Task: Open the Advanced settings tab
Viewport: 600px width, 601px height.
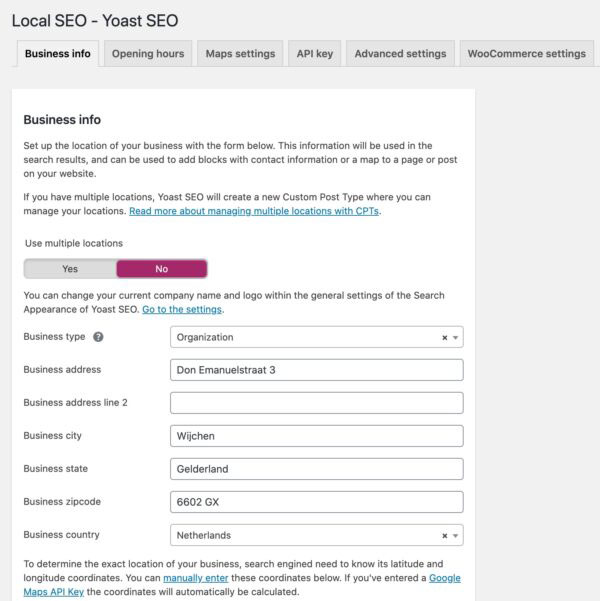Action: [400, 54]
